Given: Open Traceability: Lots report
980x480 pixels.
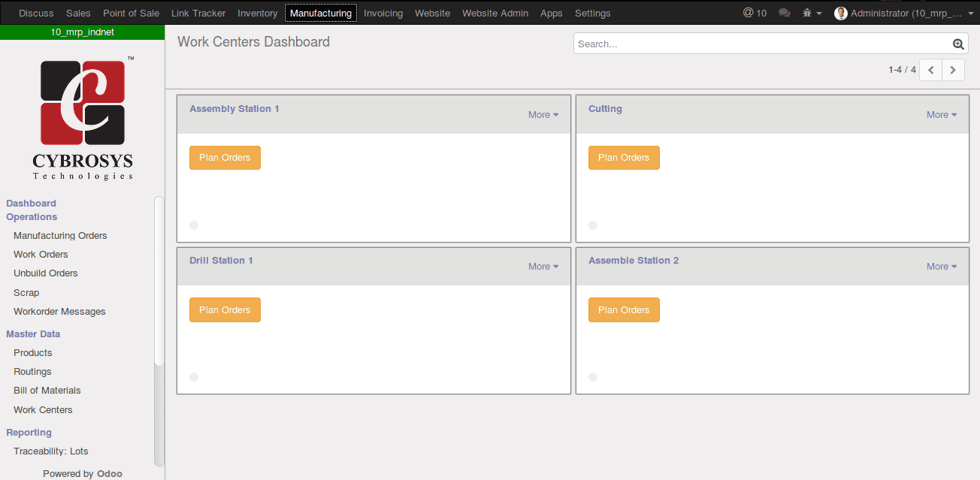Looking at the screenshot, I should (x=51, y=451).
